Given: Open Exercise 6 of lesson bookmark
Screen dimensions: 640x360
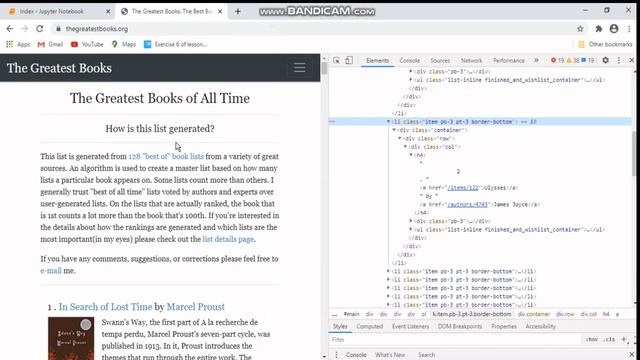Looking at the screenshot, I should point(176,44).
